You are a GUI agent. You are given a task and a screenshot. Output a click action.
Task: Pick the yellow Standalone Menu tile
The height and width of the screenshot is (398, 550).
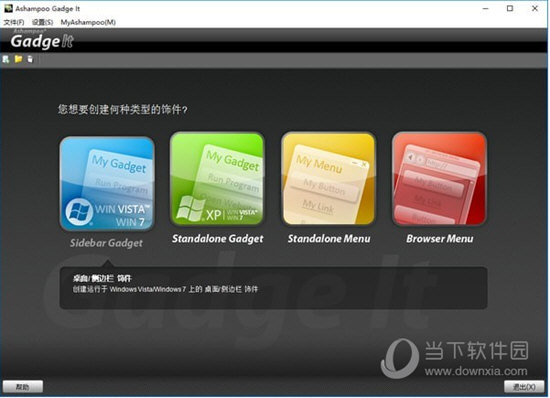(328, 179)
